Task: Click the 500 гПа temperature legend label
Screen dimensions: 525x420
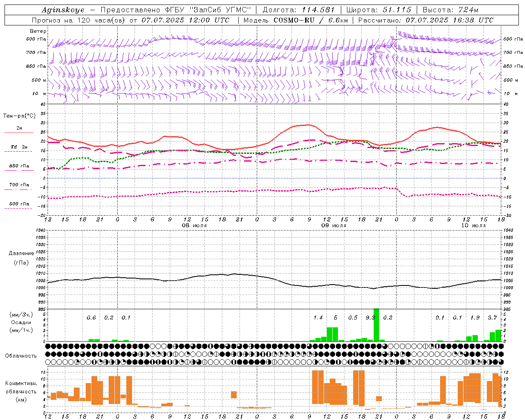Action: pos(19,204)
